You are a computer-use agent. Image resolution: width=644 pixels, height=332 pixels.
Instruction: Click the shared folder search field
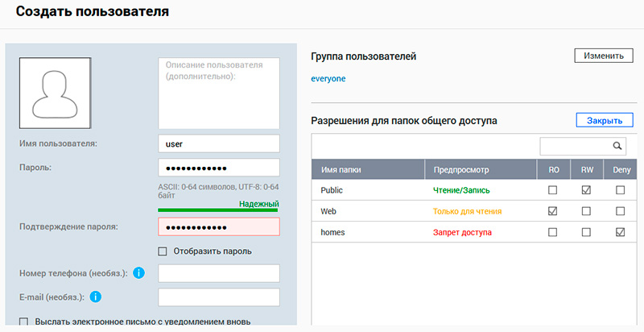[x=575, y=146]
